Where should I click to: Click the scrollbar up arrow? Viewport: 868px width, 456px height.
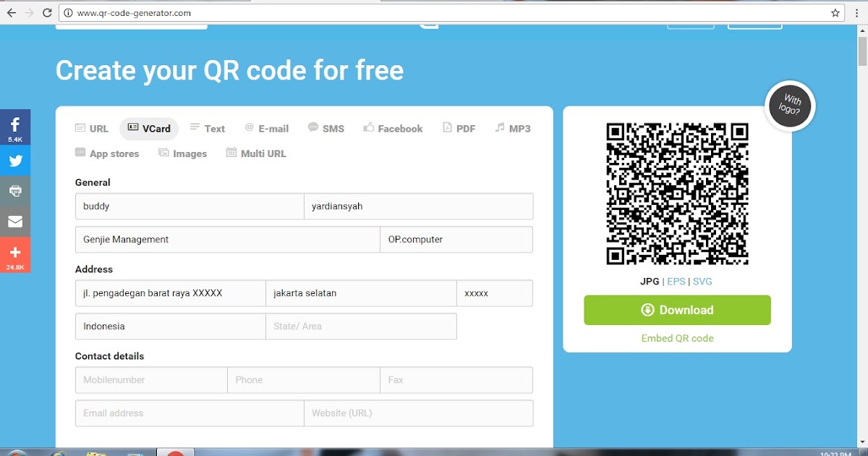[862, 31]
